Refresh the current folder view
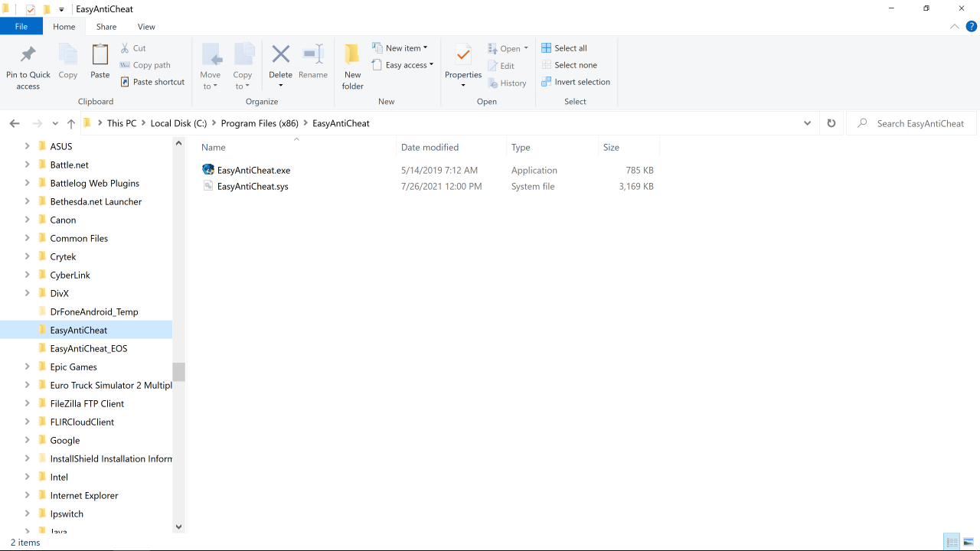Image resolution: width=980 pixels, height=551 pixels. tap(831, 123)
